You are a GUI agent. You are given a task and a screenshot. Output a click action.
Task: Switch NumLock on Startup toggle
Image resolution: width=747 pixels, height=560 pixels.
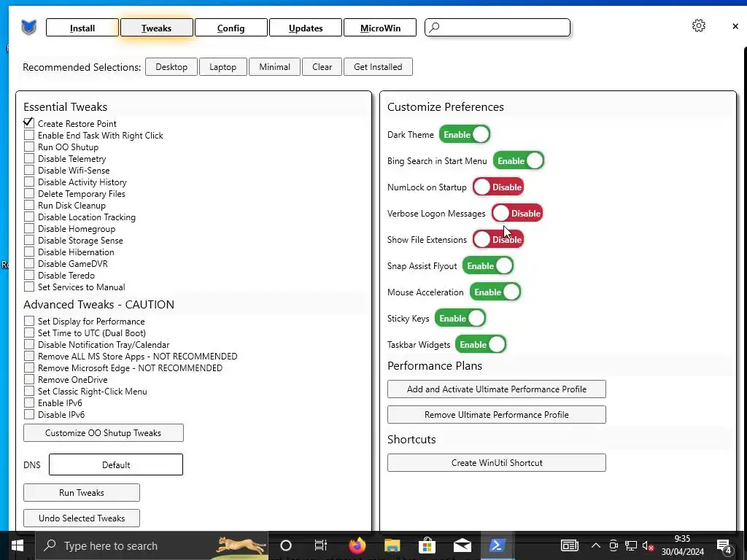coord(498,187)
